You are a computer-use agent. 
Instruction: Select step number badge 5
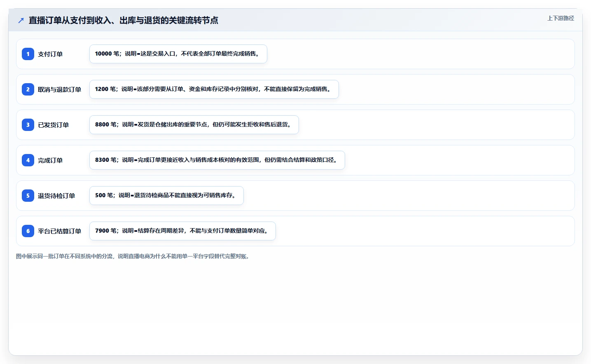tap(28, 196)
